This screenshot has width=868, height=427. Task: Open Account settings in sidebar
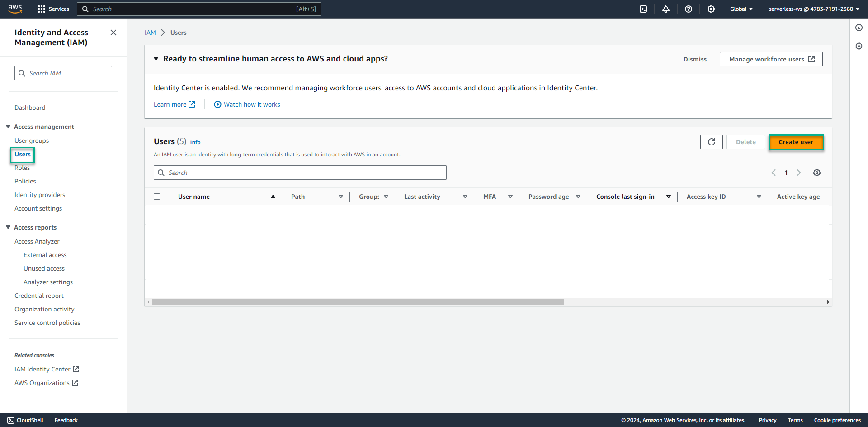point(38,208)
